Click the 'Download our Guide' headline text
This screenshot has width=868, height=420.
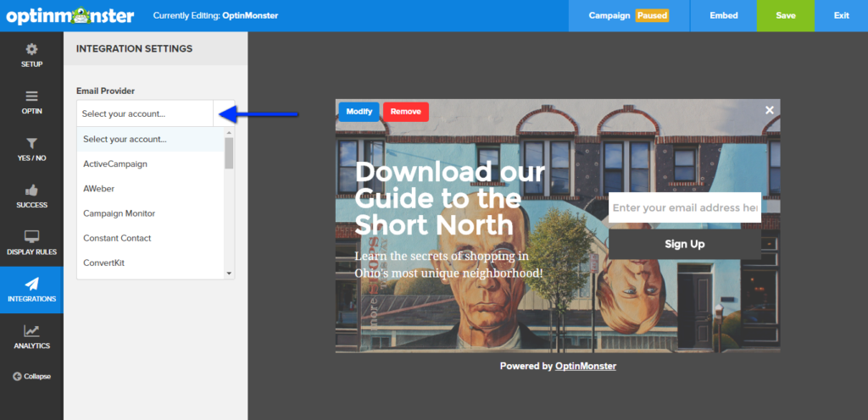click(450, 199)
